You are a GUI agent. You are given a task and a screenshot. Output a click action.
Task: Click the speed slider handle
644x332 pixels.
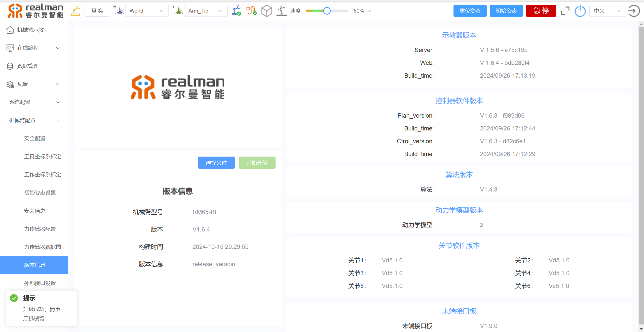327,11
